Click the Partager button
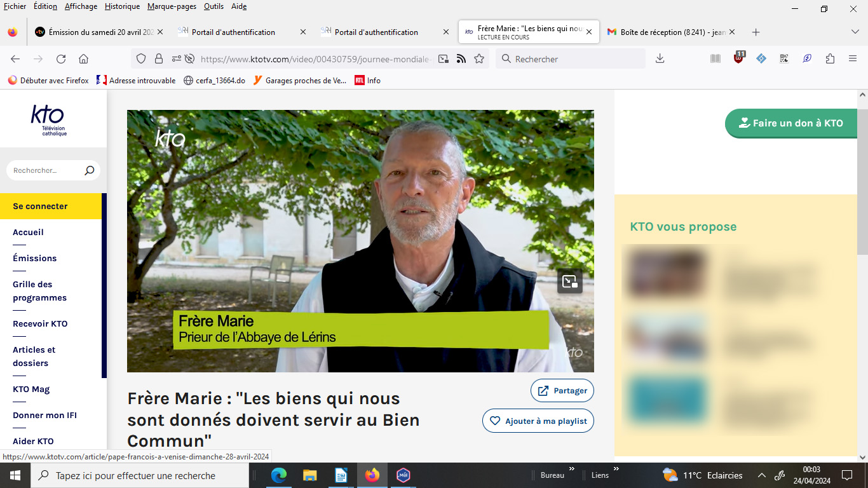Viewport: 868px width, 488px height. click(x=562, y=391)
